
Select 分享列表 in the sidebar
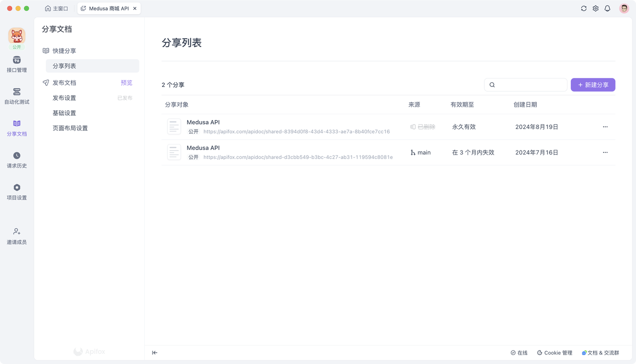pyautogui.click(x=92, y=66)
